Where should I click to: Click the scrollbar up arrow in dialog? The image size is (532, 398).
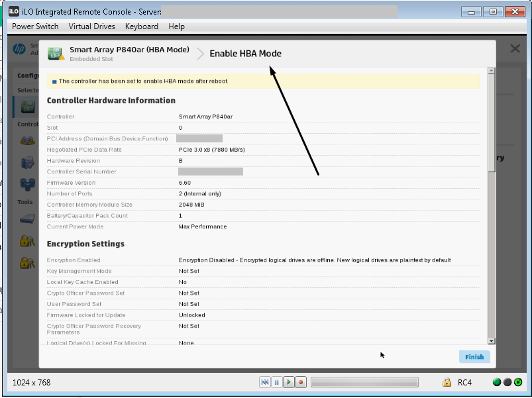pyautogui.click(x=492, y=70)
